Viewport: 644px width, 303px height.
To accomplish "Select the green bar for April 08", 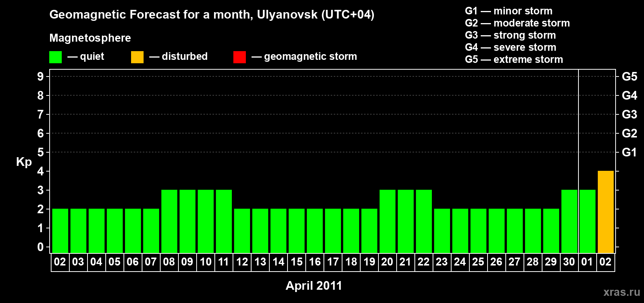I will click(x=169, y=222).
